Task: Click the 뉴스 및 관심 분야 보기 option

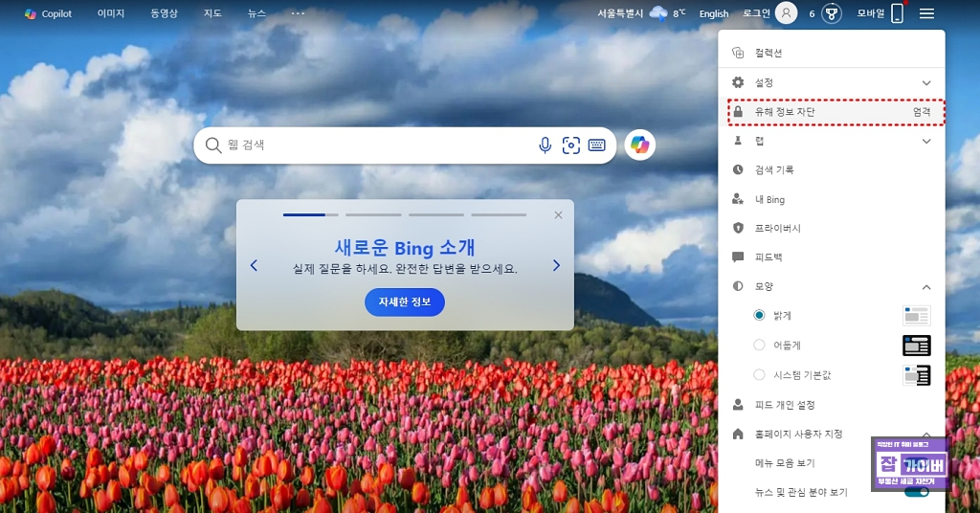Action: [x=801, y=492]
